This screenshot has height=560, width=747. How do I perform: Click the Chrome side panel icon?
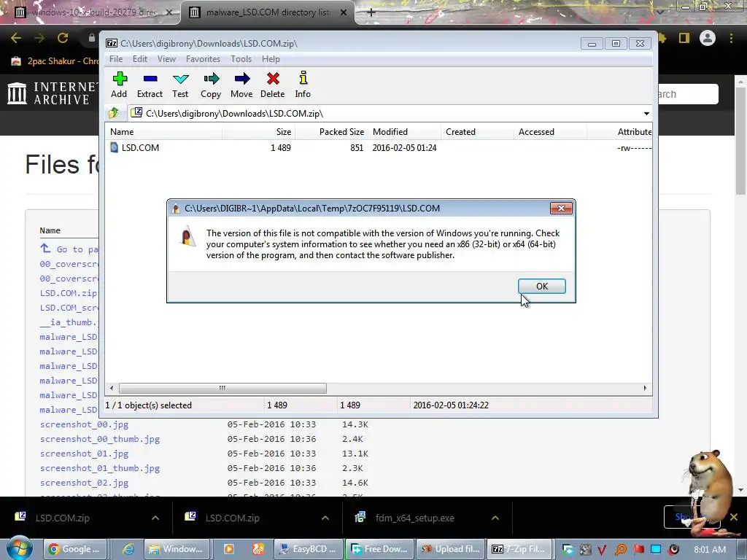[684, 38]
